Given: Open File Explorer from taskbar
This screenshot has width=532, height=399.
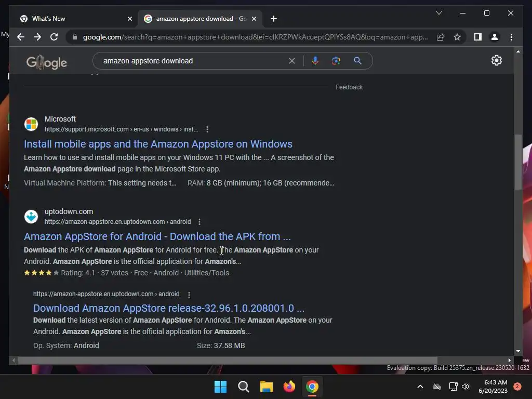Looking at the screenshot, I should pos(267,387).
